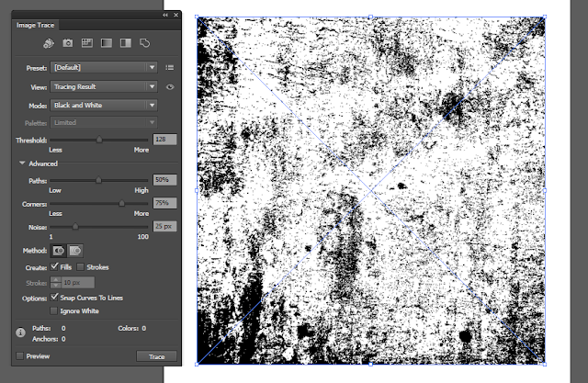Viewport: 588px width, 383px height.
Task: Click the Noise slider handle
Action: click(x=75, y=226)
